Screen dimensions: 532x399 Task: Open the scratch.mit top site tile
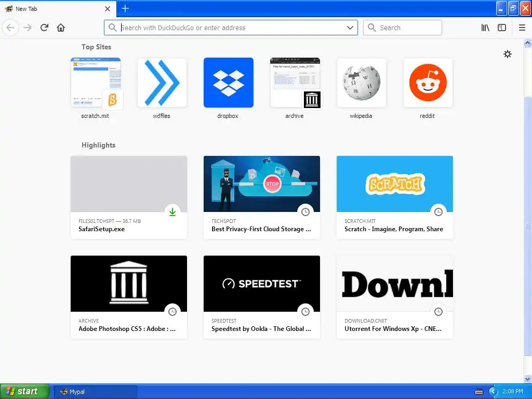pyautogui.click(x=96, y=83)
